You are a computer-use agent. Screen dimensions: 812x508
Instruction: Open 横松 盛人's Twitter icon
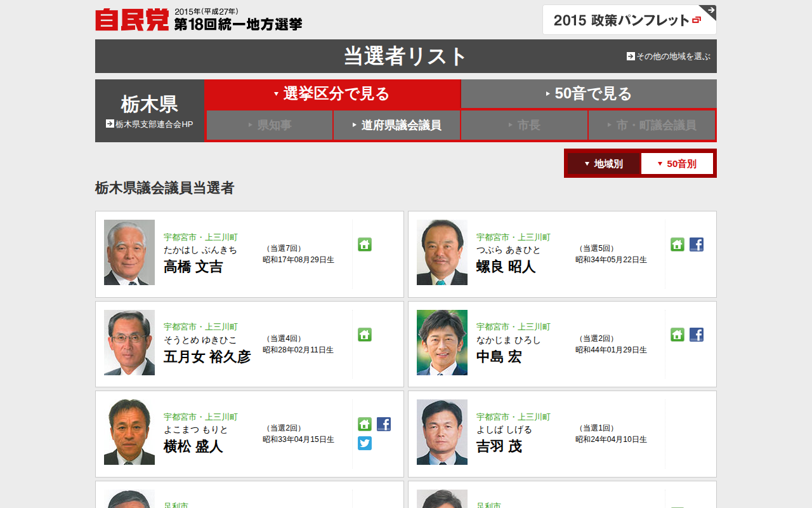(365, 443)
